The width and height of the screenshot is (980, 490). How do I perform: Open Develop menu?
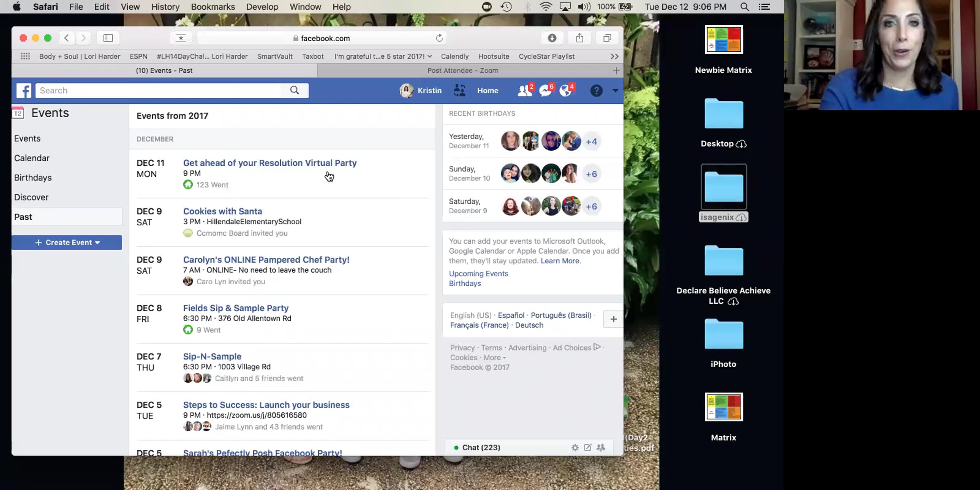(x=262, y=7)
